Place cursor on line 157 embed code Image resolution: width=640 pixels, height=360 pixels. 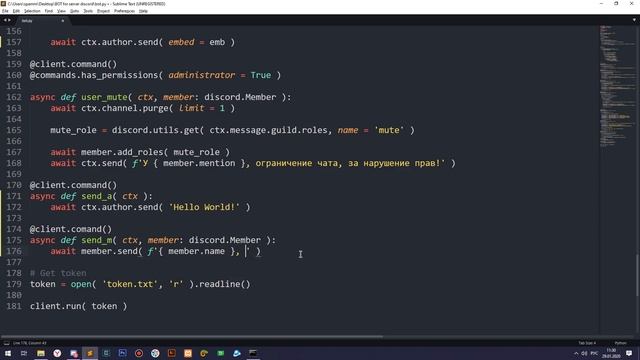(x=142, y=42)
